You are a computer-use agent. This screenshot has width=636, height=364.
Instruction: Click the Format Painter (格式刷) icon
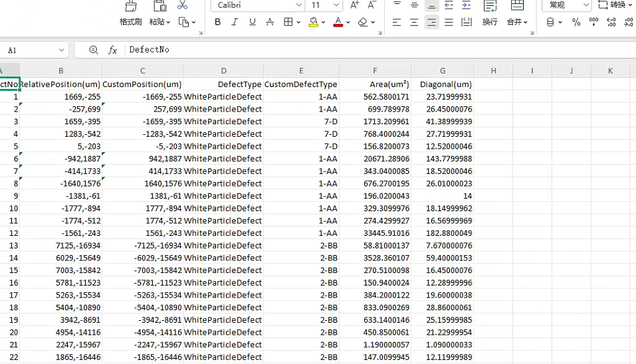pyautogui.click(x=131, y=7)
